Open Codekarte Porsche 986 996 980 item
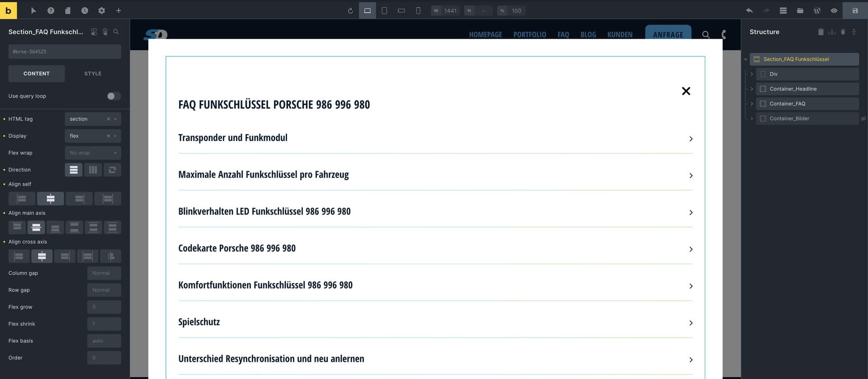This screenshot has height=379, width=868. [x=435, y=248]
